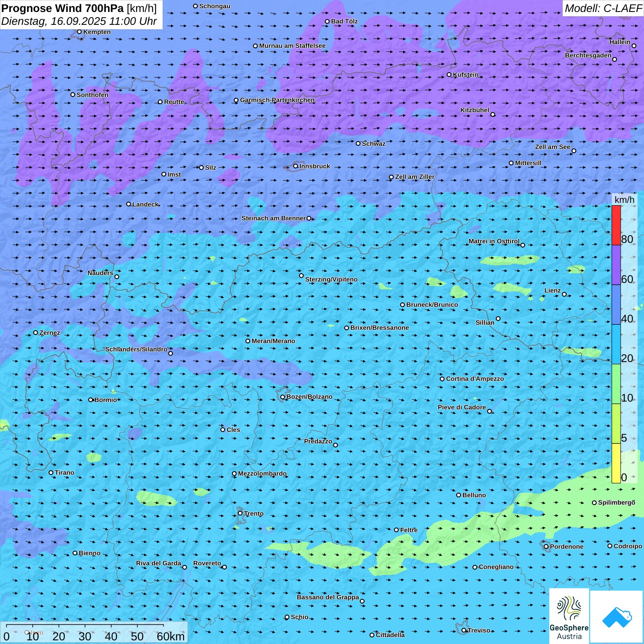
Task: Click the Schwaz location marker
Action: pyautogui.click(x=358, y=144)
